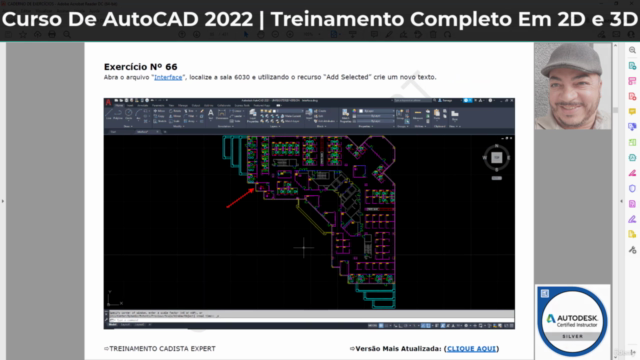
Task: Select the arrow selection tool in the toolbar
Action: pyautogui.click(x=246, y=35)
